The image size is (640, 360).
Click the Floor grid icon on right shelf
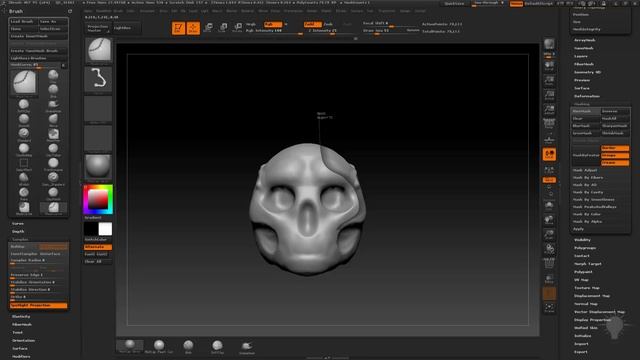pos(549,139)
